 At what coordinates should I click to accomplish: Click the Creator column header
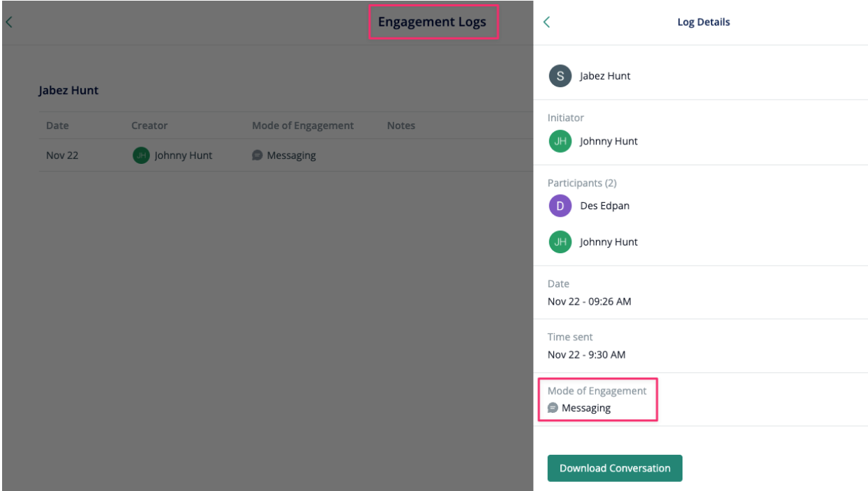tap(149, 126)
